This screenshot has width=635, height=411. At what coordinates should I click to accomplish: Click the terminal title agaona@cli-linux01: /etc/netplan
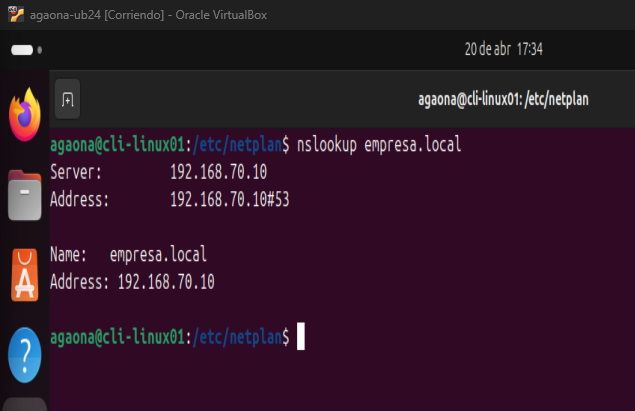click(x=525, y=99)
